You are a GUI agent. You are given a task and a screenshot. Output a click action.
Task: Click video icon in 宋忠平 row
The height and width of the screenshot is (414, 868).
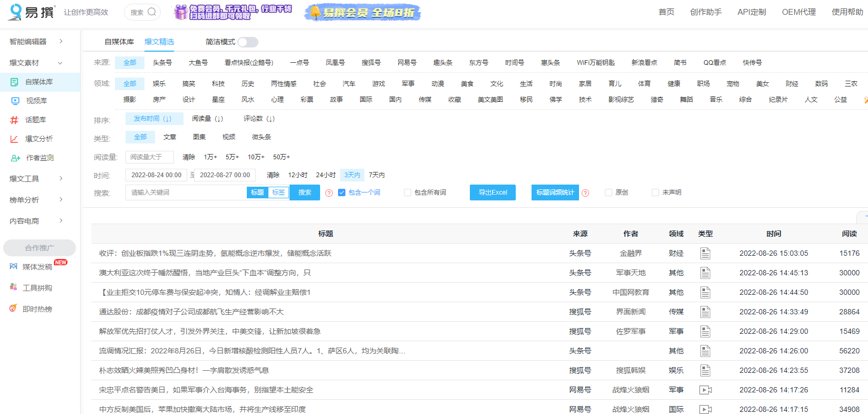point(706,390)
